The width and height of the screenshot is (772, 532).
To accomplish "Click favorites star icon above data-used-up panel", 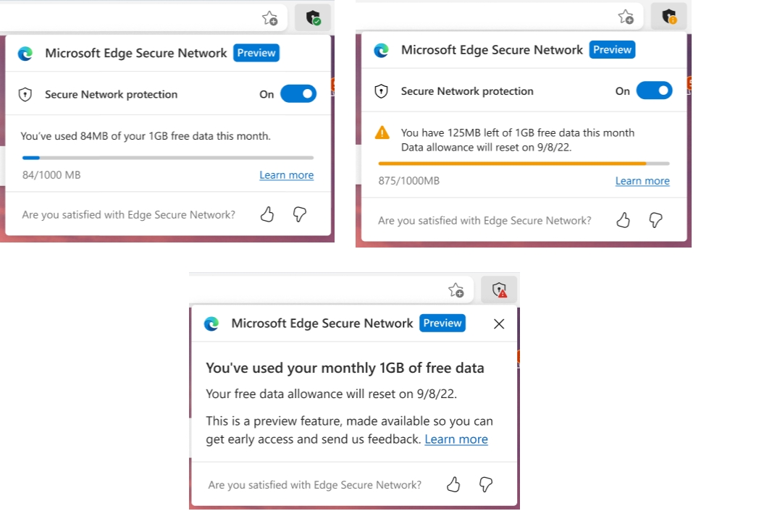I will [456, 290].
